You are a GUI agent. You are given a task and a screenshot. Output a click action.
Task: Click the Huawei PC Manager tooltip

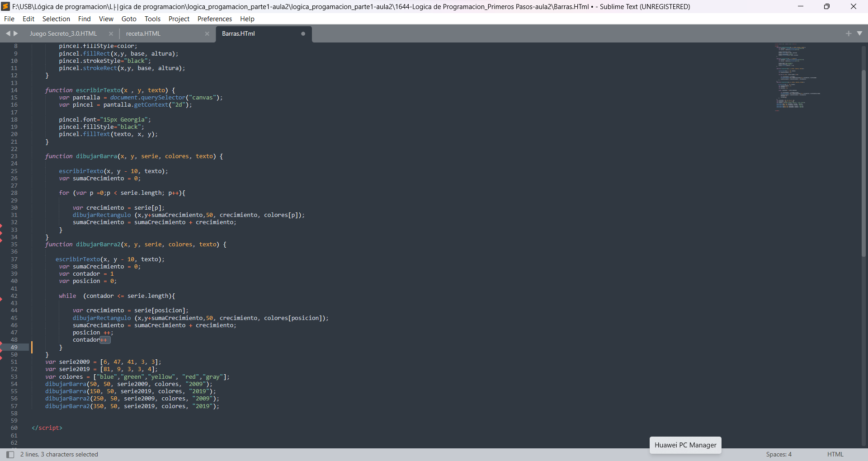[x=685, y=445]
